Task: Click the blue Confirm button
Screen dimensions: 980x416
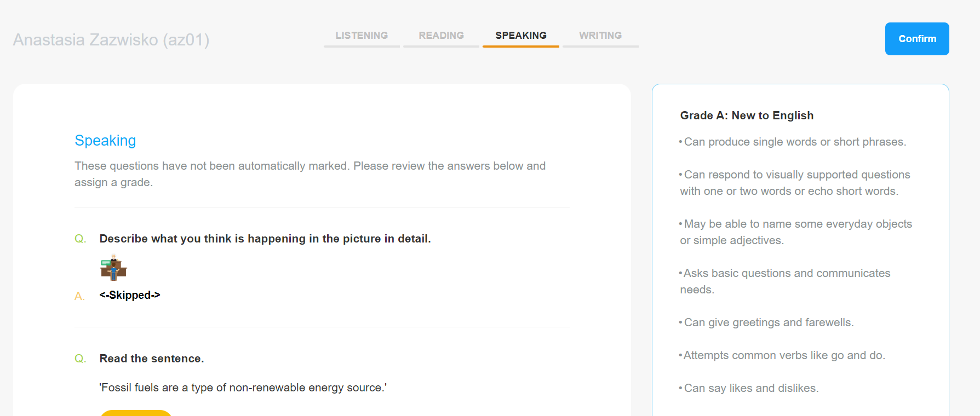Action: [917, 39]
